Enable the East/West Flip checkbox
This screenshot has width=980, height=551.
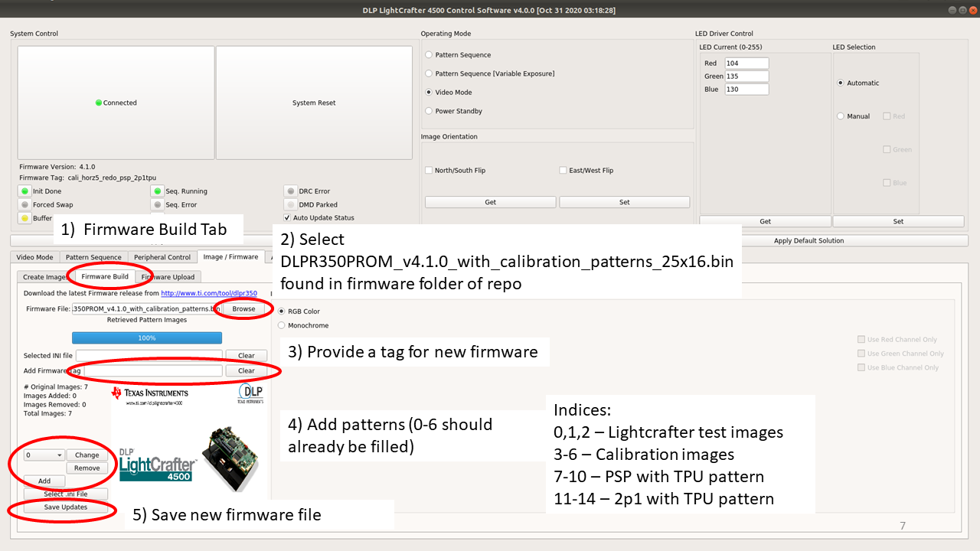click(563, 171)
